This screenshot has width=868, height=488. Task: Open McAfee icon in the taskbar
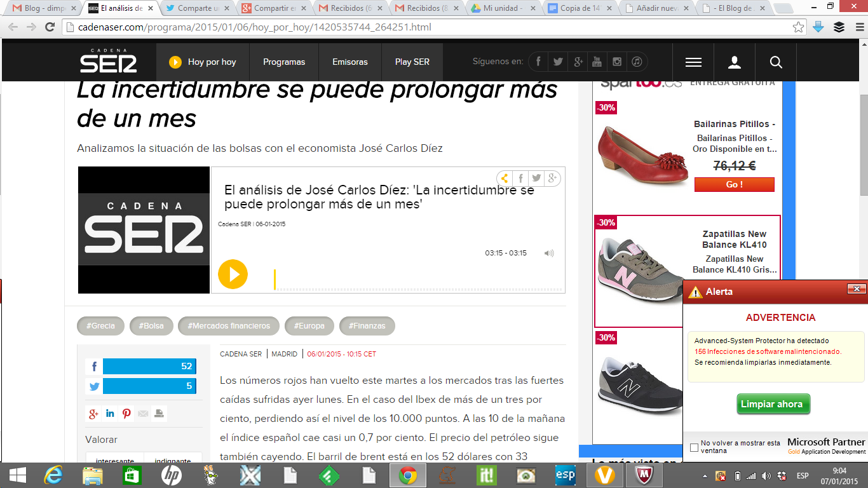(x=640, y=475)
